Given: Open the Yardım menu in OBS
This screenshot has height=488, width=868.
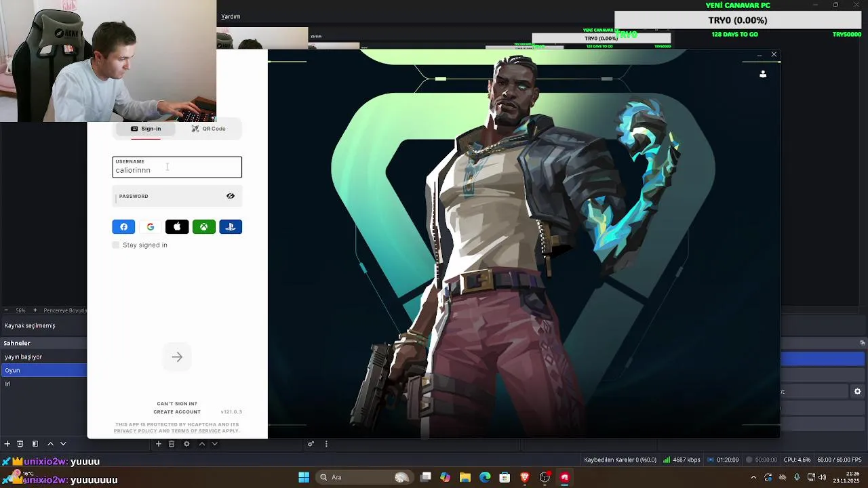Looking at the screenshot, I should (x=231, y=16).
